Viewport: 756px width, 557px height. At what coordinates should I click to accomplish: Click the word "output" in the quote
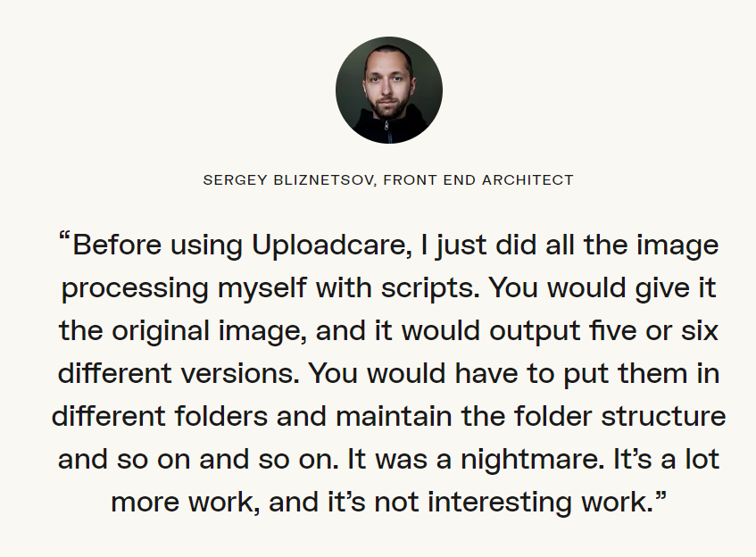click(x=535, y=332)
